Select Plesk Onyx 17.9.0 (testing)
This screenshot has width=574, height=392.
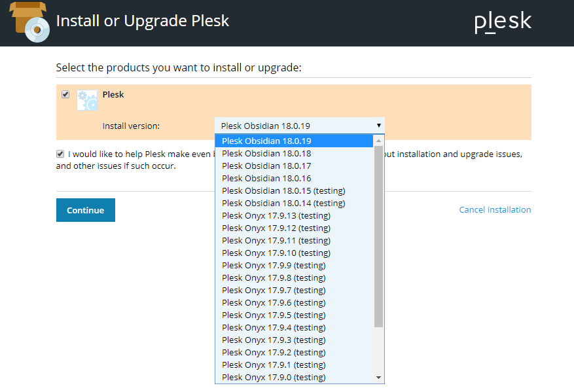pos(274,377)
